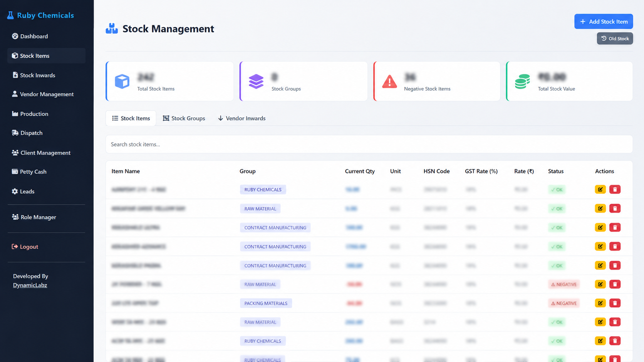
Task: Click the Unit column header
Action: 396,171
